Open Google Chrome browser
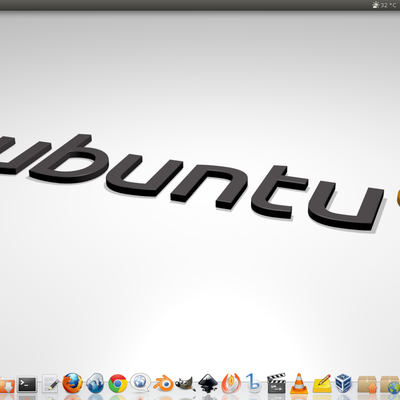The height and width of the screenshot is (400, 400). tap(117, 384)
